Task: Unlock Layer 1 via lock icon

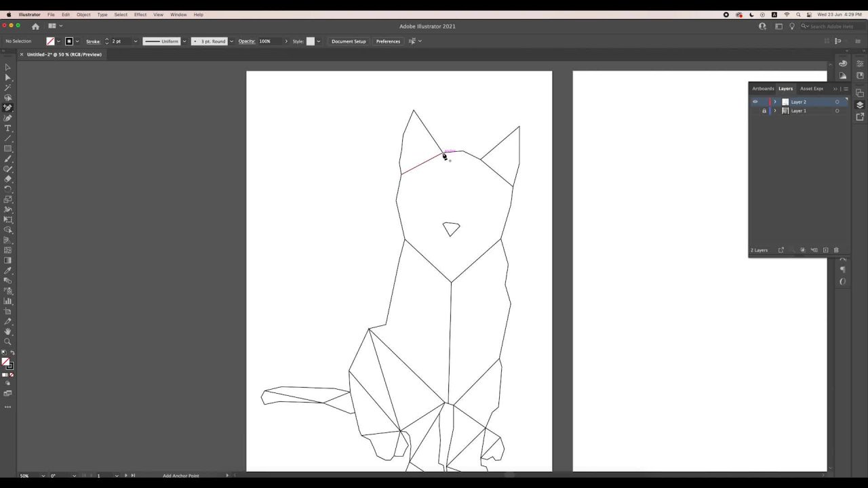Action: click(x=764, y=111)
